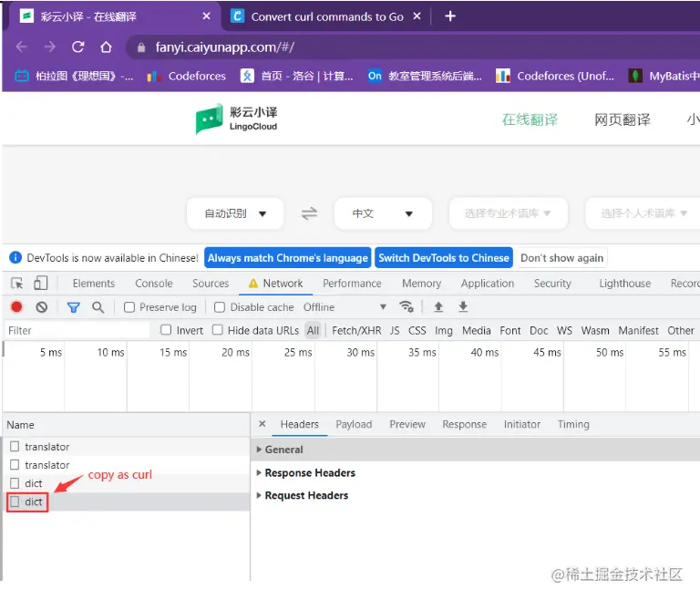Screen dimensions: 700x600
Task: Open the Timing tab
Action: click(573, 424)
